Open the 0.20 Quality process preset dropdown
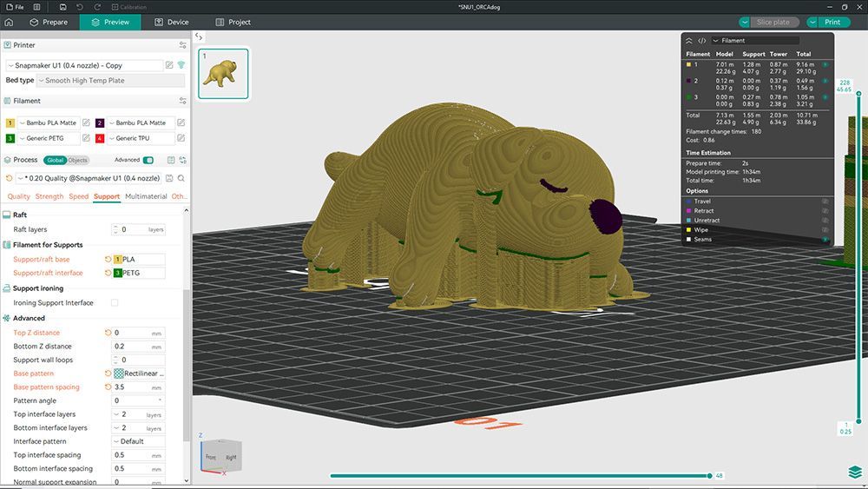 point(89,178)
